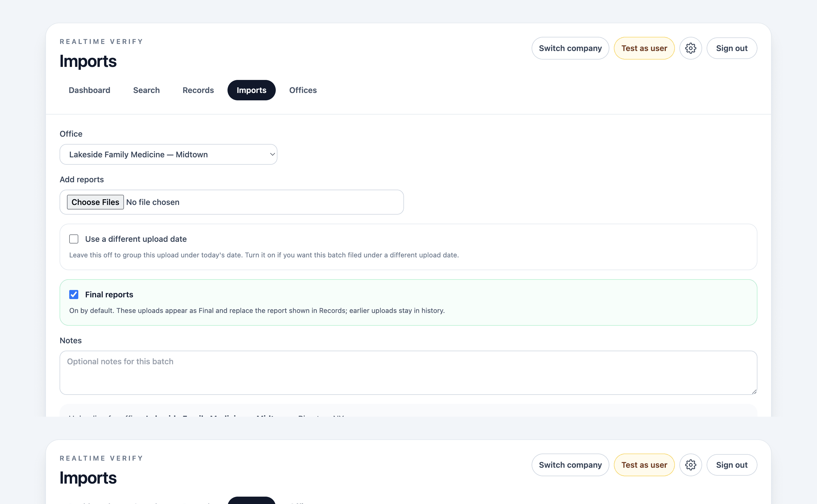Image resolution: width=817 pixels, height=504 pixels.
Task: Go to the Dashboard tab
Action: (89, 90)
